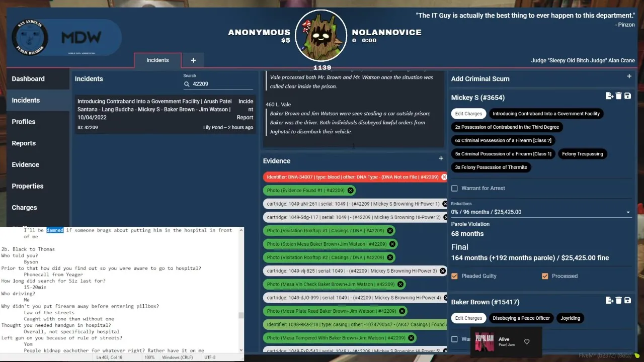Screen dimensions: 644x362
Task: Like the Pearl Jam song heart icon
Action: point(527,342)
